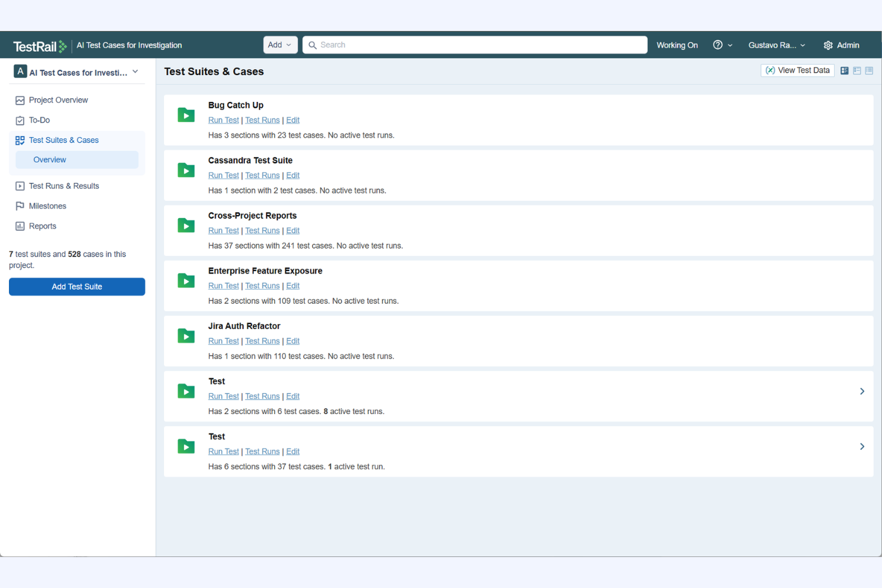This screenshot has height=588, width=882.
Task: Click the TestRail logo
Action: (x=39, y=45)
